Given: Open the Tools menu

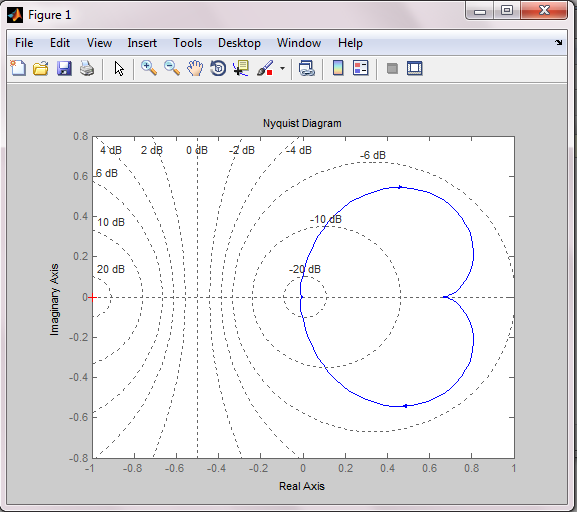Looking at the screenshot, I should coord(188,43).
